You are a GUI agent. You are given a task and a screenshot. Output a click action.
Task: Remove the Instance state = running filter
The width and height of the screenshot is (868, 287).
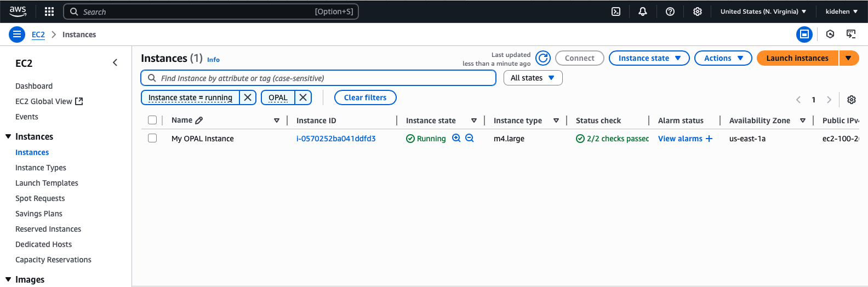tap(248, 97)
